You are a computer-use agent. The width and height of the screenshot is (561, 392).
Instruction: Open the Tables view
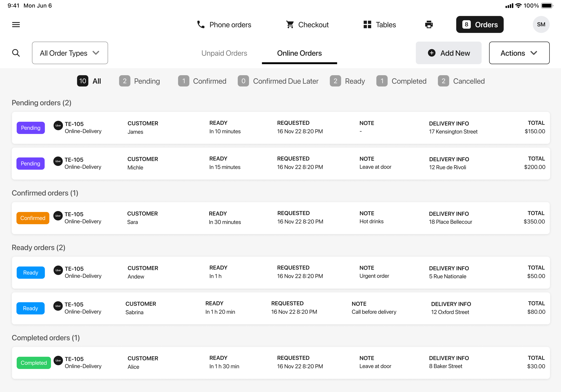click(379, 25)
